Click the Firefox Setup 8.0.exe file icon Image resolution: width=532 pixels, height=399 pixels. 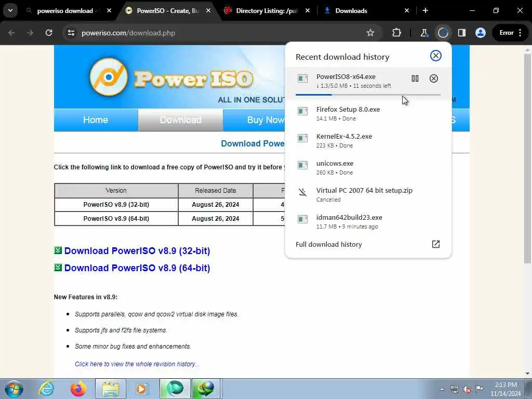[x=302, y=111]
